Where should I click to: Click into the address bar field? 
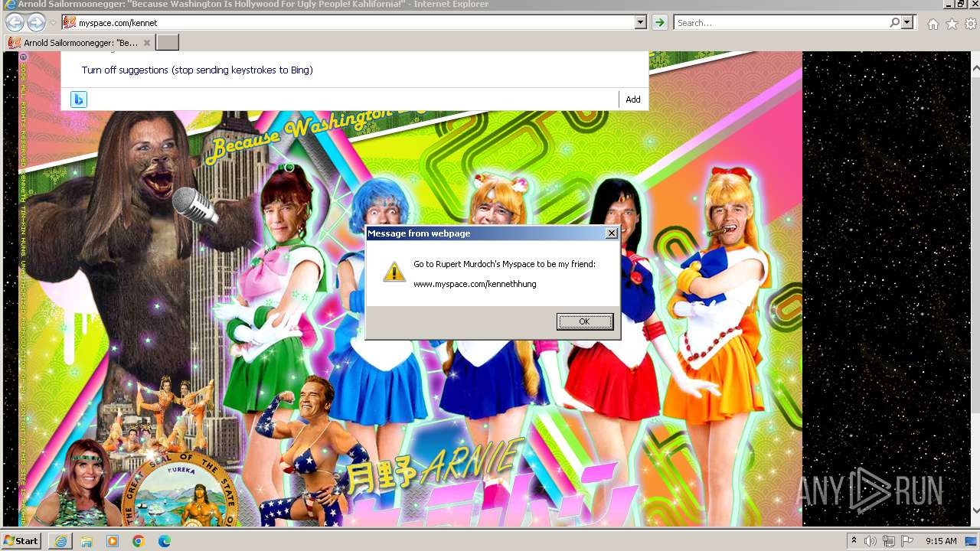pyautogui.click(x=354, y=23)
